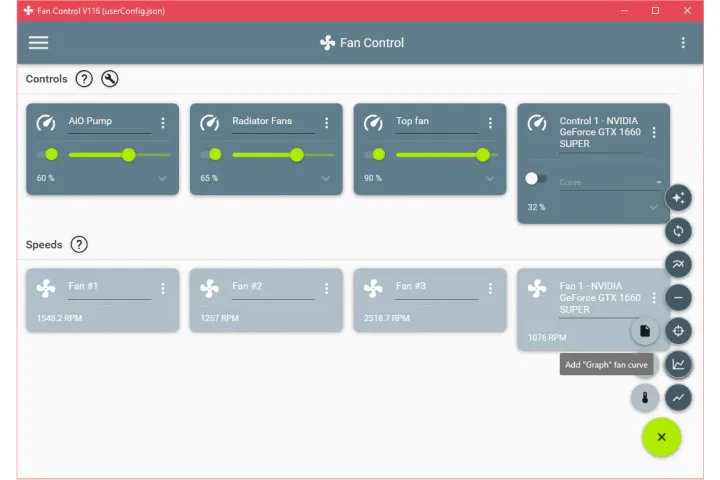Screen dimensions: 720x480
Task: Adjust the Radiator Fans speed slider
Action: (x=283, y=155)
